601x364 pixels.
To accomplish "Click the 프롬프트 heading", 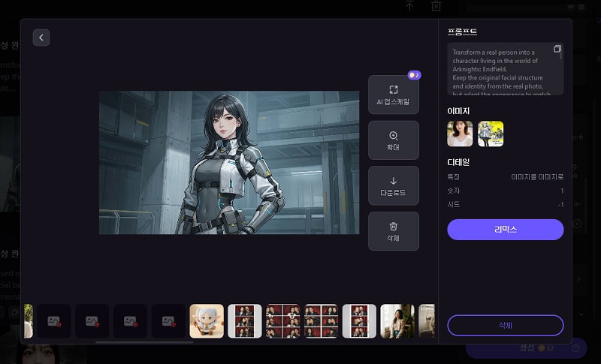I will (x=462, y=32).
